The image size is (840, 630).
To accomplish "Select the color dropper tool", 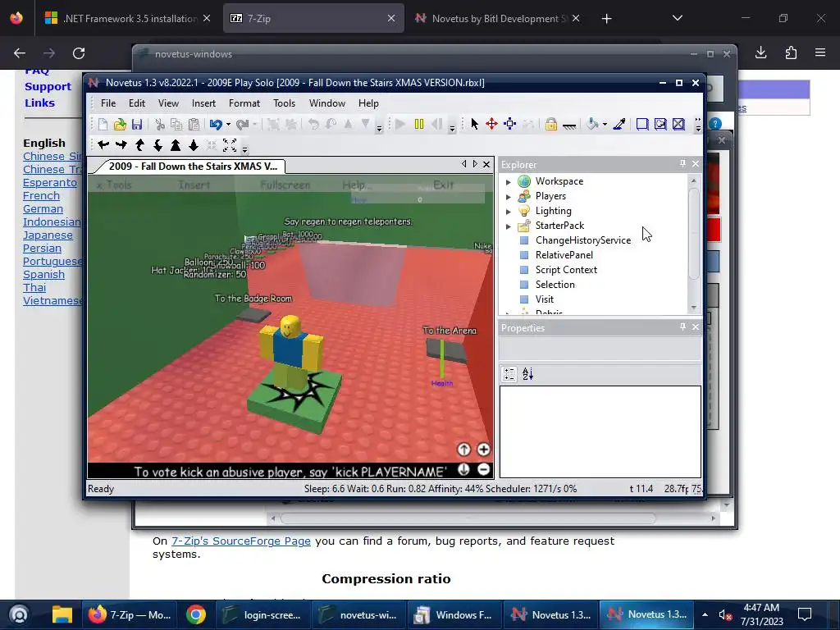I will pos(619,125).
